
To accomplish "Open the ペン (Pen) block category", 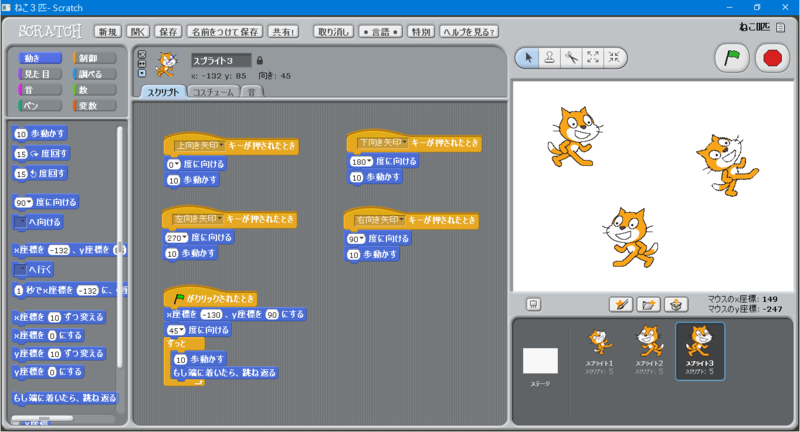I will click(40, 106).
